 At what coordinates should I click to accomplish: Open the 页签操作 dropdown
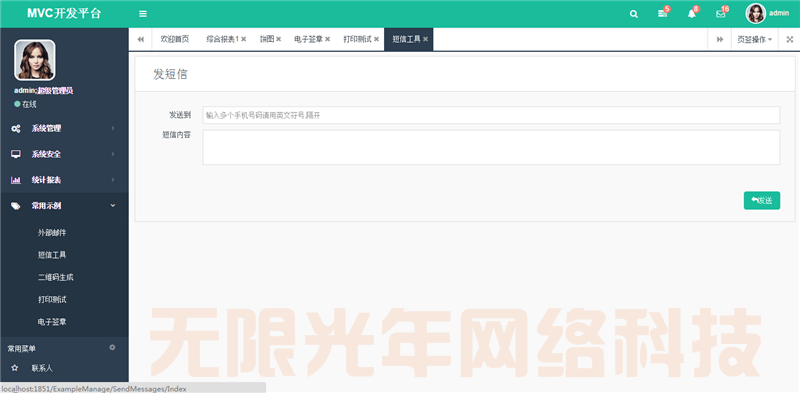pos(755,39)
